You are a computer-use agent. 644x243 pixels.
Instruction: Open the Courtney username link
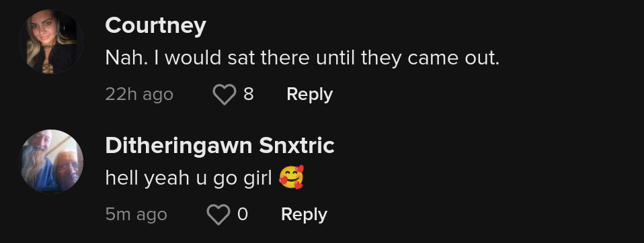[x=156, y=26]
